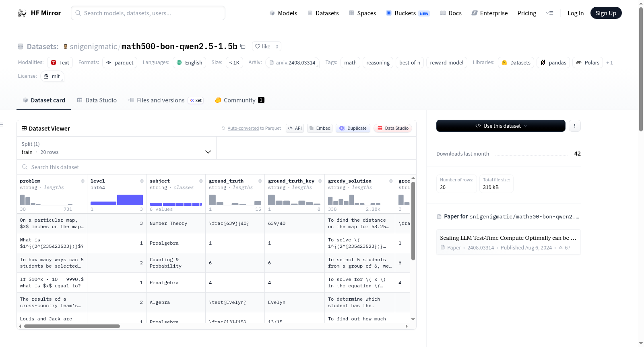Click the table's scroll-down arrow
The height and width of the screenshot is (347, 644).
tap(413, 319)
